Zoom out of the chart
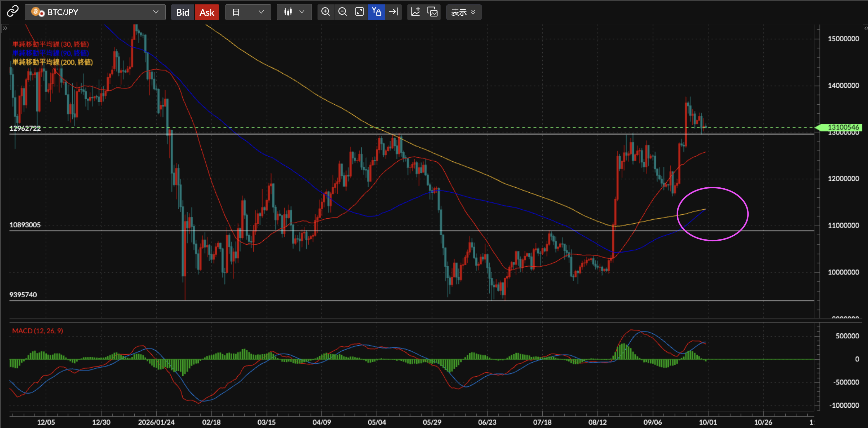The width and height of the screenshot is (868, 428). click(x=342, y=12)
